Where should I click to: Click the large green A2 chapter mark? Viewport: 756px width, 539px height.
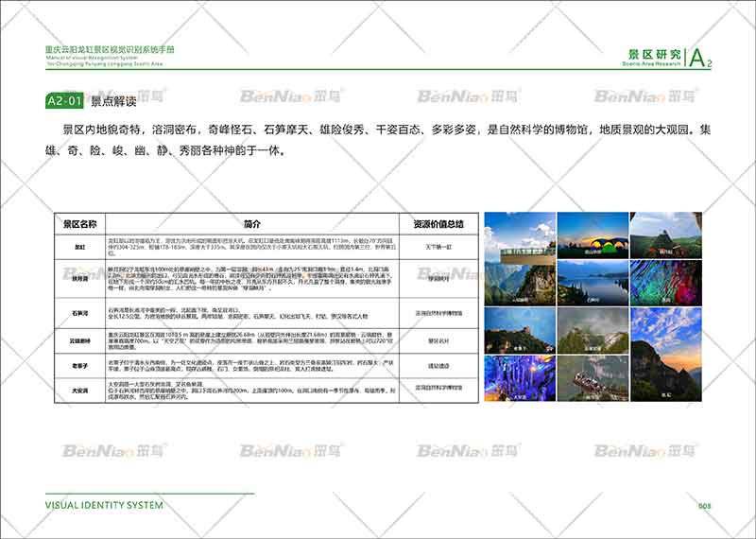pos(700,58)
